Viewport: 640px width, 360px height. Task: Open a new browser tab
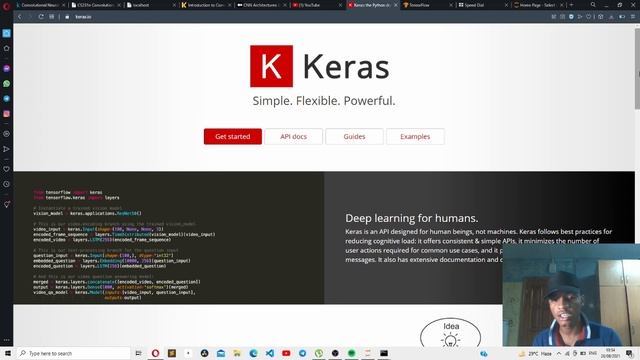pos(571,5)
